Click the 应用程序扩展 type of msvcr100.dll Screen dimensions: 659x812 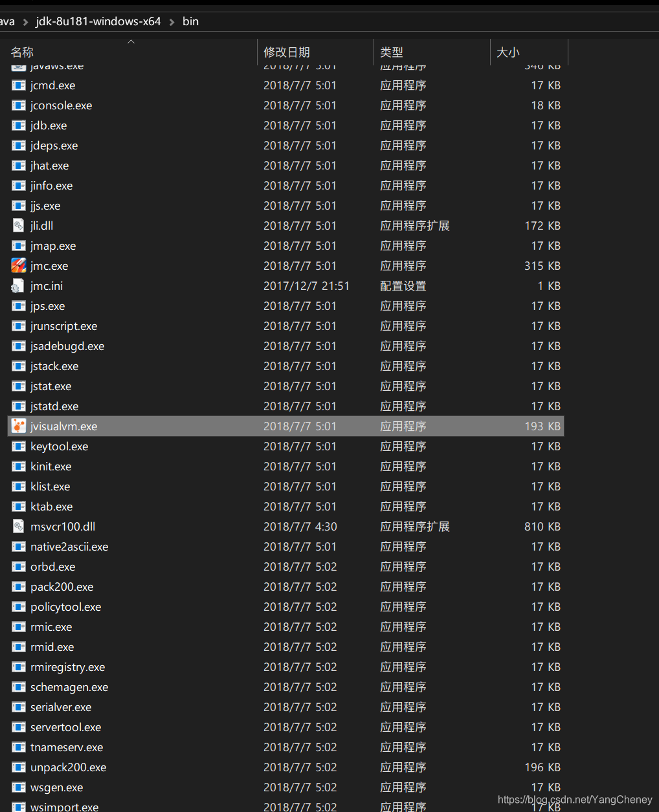[414, 526]
